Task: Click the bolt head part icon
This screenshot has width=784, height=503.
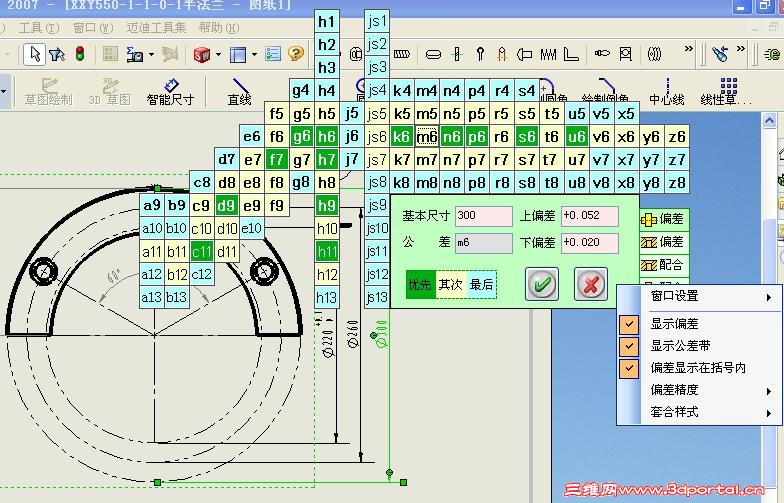Action: [x=524, y=54]
